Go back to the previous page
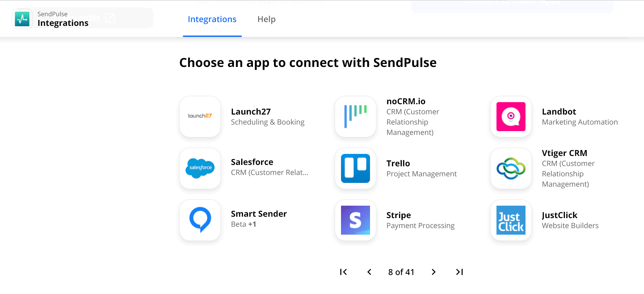644x294 pixels. [x=369, y=272]
